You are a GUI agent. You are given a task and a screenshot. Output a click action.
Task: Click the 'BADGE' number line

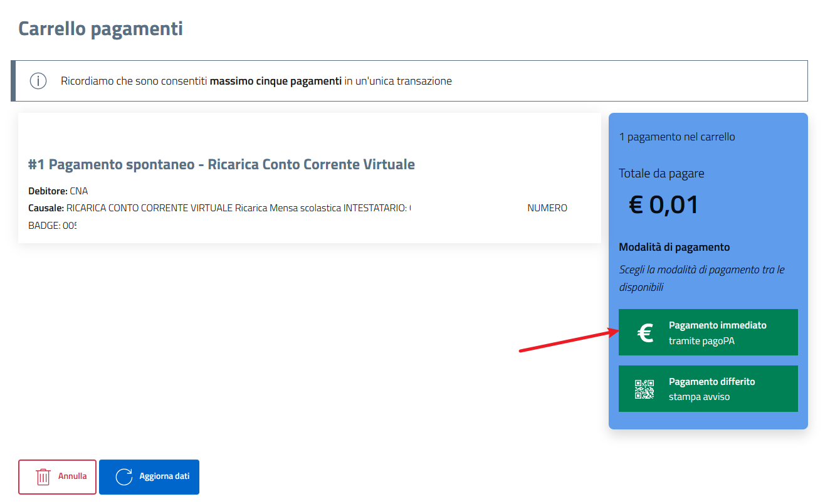pos(52,225)
